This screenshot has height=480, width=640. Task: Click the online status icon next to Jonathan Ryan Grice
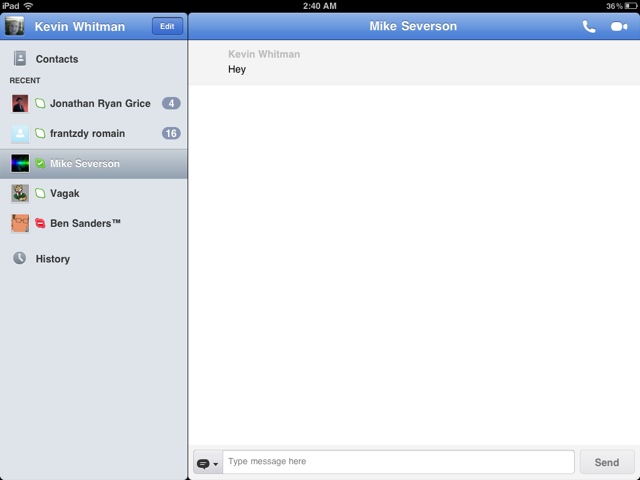click(x=40, y=103)
